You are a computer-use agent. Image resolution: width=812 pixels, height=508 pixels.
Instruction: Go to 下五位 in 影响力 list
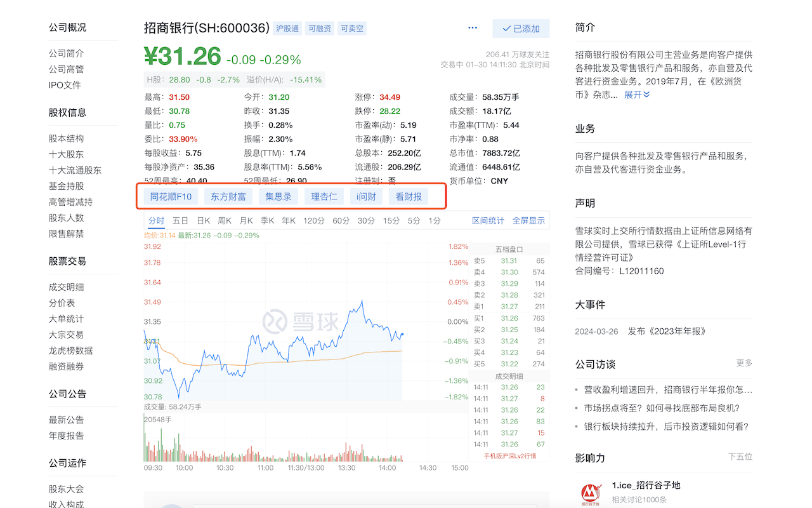click(740, 457)
